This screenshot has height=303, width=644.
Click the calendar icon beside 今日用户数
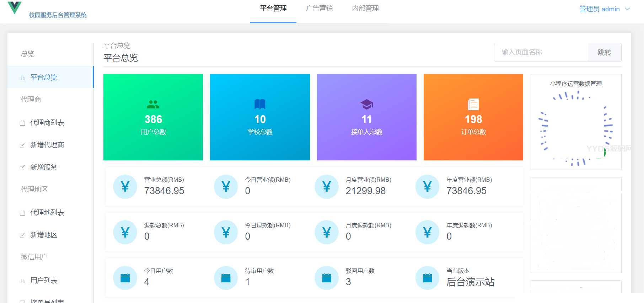click(125, 278)
